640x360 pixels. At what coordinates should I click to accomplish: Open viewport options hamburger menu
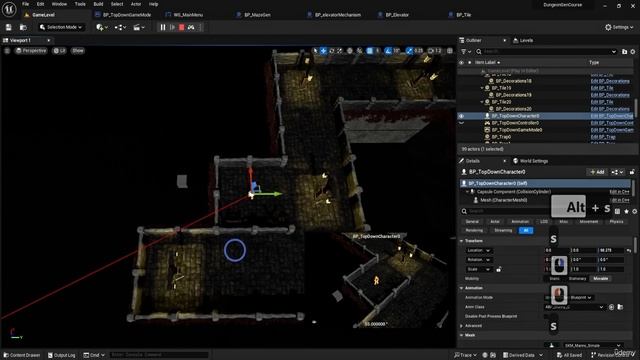(7, 51)
